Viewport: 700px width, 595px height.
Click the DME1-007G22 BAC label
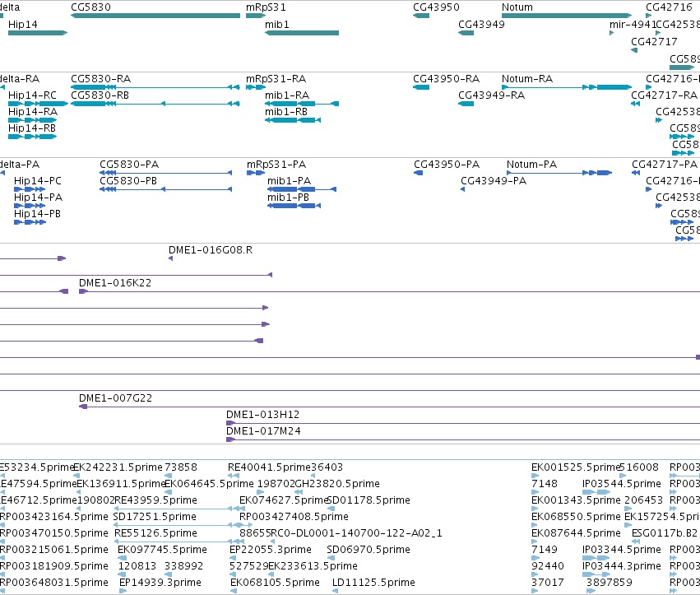tap(116, 398)
